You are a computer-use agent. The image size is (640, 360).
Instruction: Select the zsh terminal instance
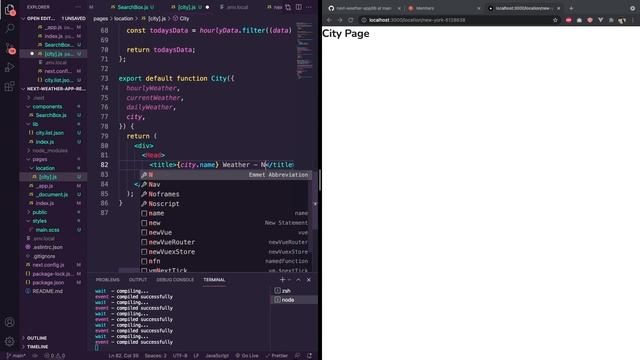[x=294, y=291]
